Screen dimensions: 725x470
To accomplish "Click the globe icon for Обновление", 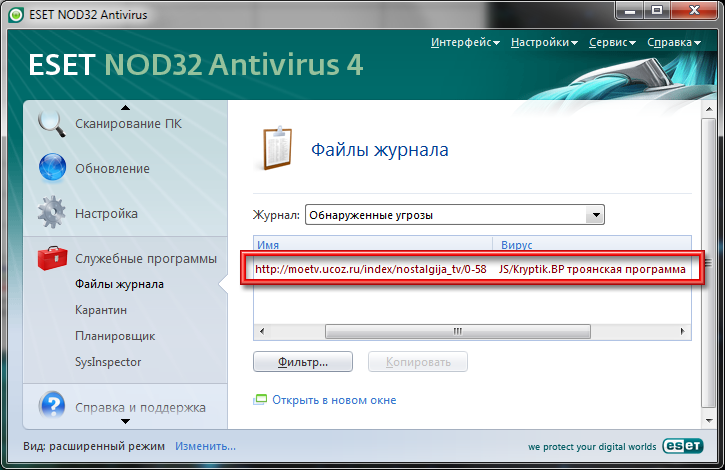I will pos(52,167).
